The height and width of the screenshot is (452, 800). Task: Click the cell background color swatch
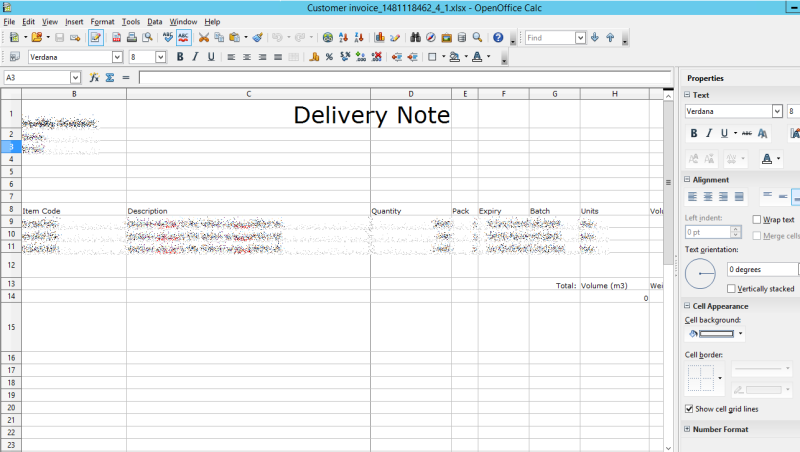pos(716,334)
